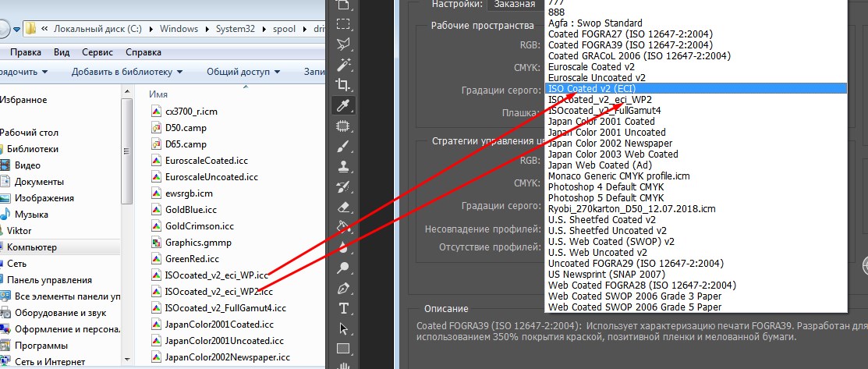Select the Rectangular Marquee tool
Image resolution: width=868 pixels, height=369 pixels.
[x=343, y=24]
